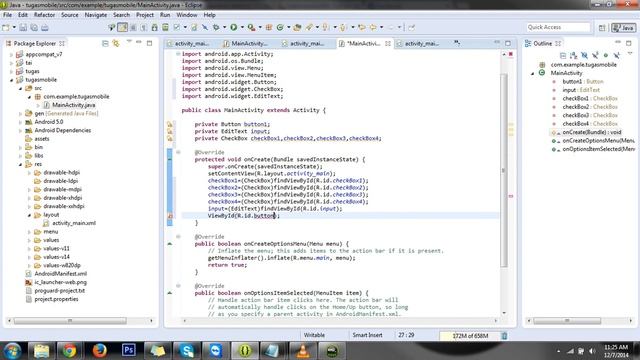The width and height of the screenshot is (640, 360).
Task: Open Skype from the taskbar
Action: [187, 350]
